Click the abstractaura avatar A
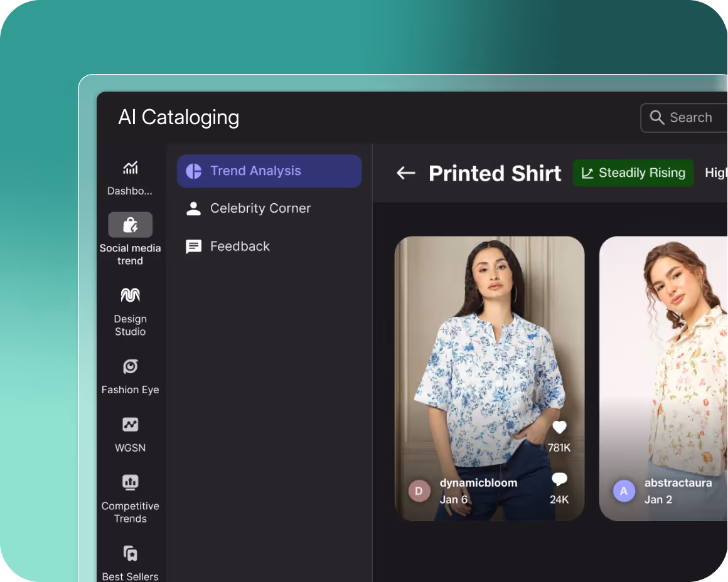Viewport: 728px width, 582px height. [624, 491]
